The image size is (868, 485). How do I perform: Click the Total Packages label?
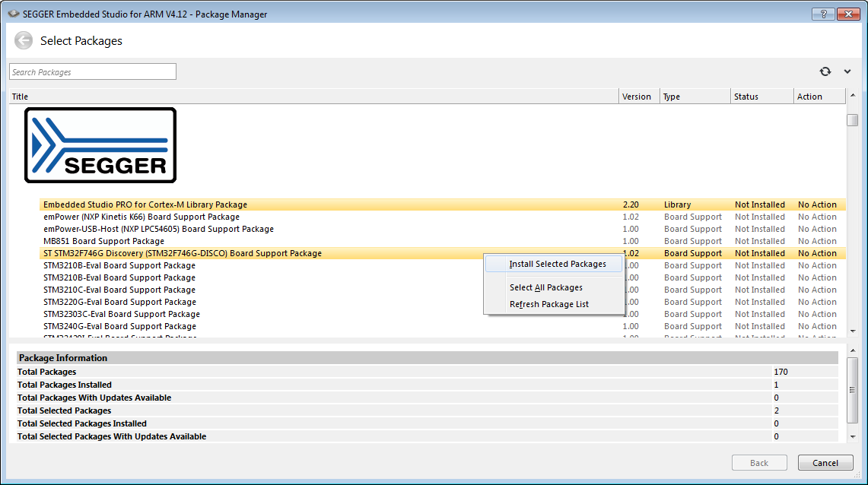tap(46, 372)
